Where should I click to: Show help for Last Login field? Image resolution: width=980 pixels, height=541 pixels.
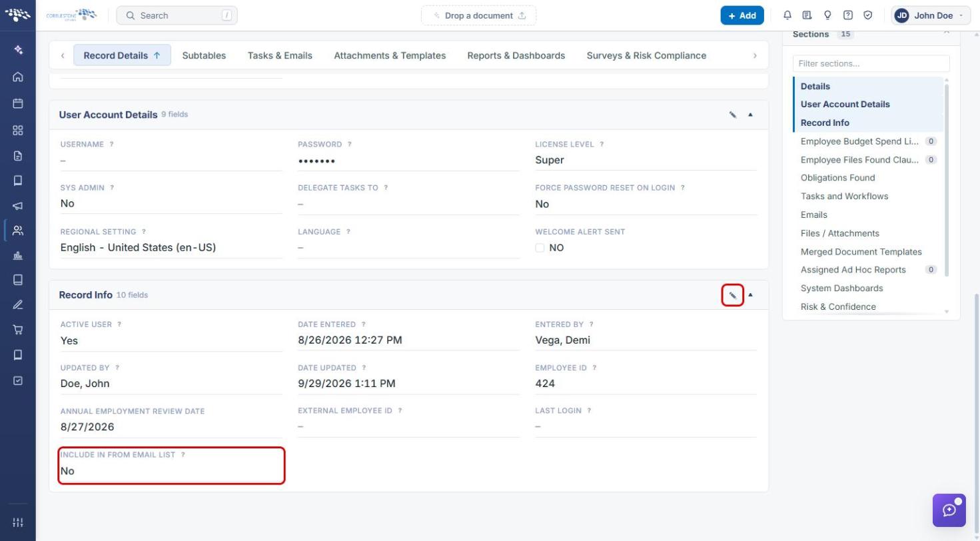(589, 411)
